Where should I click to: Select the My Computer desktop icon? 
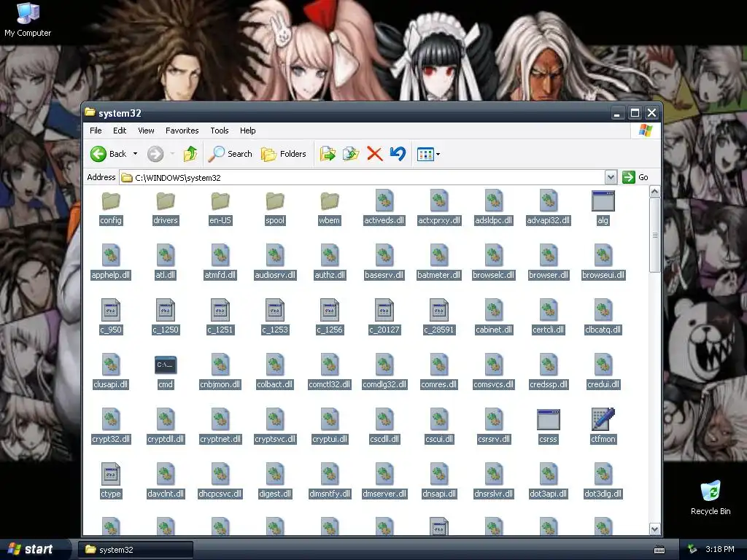28,20
